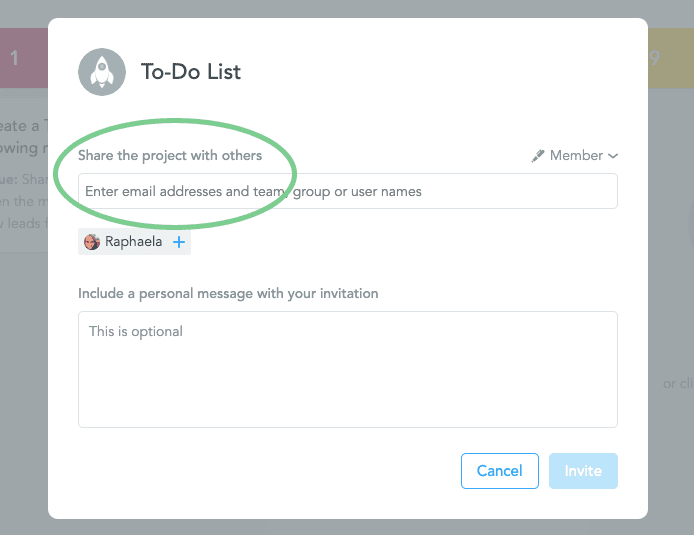The image size is (694, 535).
Task: Click the dimmed backdrop below the dialog
Action: pyautogui.click(x=347, y=527)
